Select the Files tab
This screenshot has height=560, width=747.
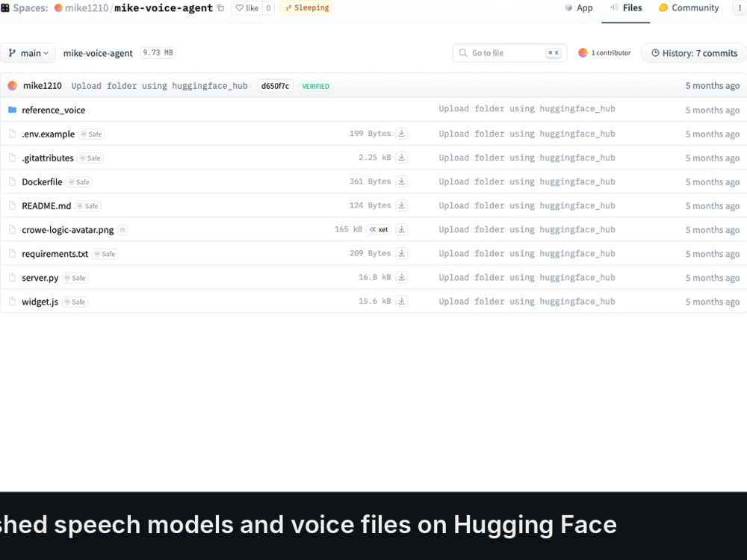pos(626,8)
